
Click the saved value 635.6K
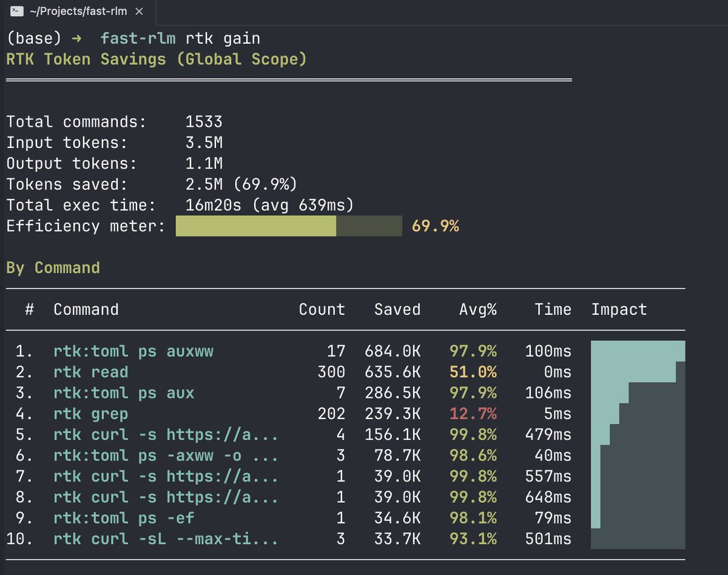pos(393,372)
